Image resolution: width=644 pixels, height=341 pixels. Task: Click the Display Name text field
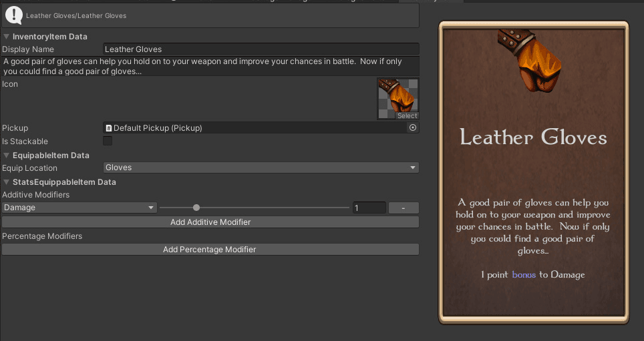pos(261,49)
